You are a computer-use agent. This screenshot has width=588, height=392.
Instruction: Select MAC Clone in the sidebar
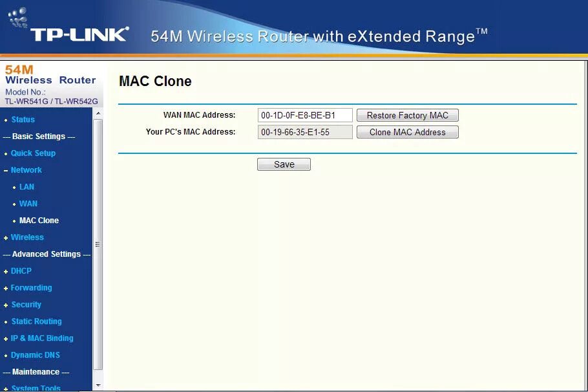pos(39,221)
